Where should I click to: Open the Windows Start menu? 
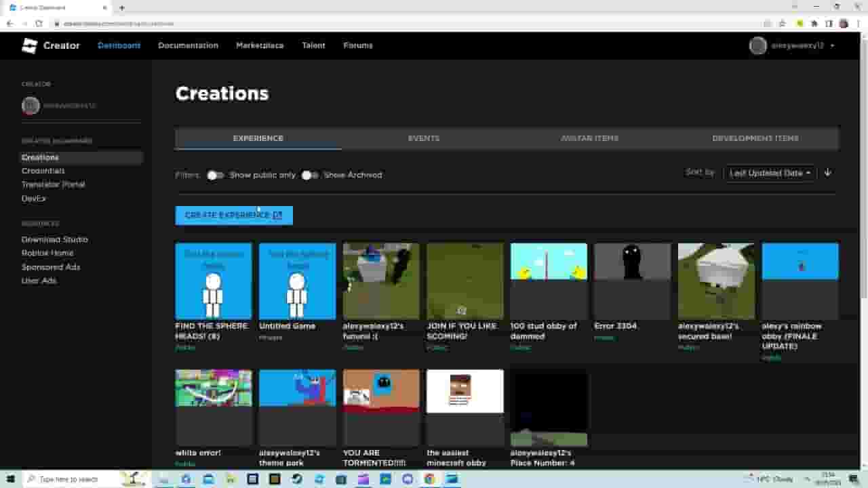point(10,479)
